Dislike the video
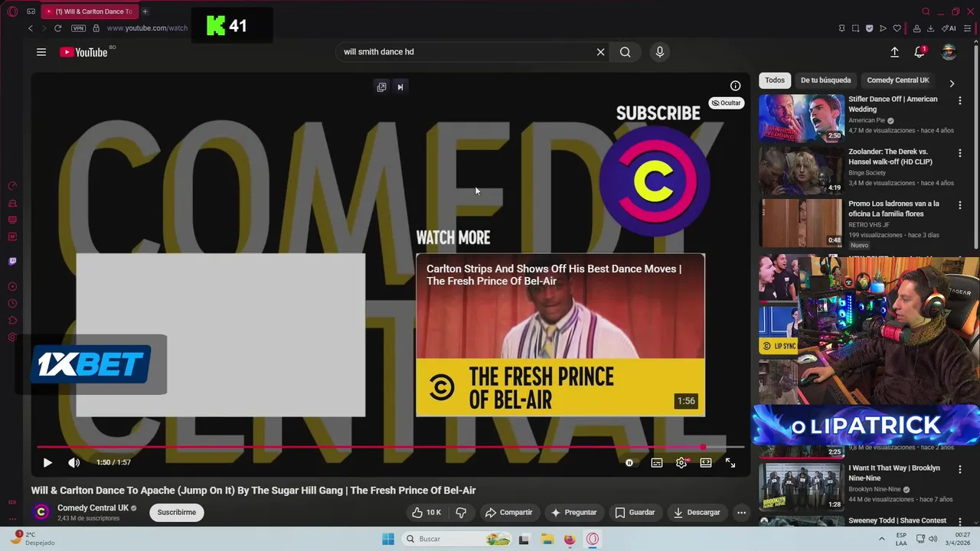The height and width of the screenshot is (551, 980). pyautogui.click(x=461, y=512)
